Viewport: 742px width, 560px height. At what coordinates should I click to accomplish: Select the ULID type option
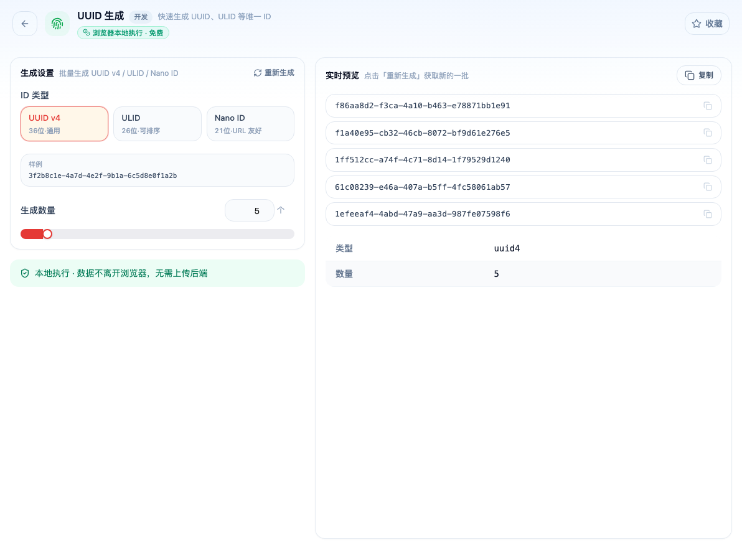point(157,124)
